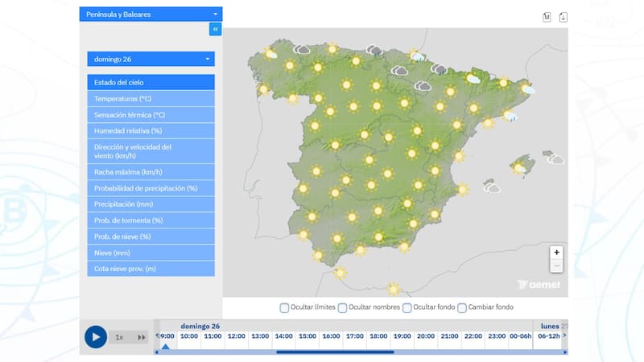Toggle Ocultar límites checkbox
This screenshot has height=362, width=644.
(284, 308)
